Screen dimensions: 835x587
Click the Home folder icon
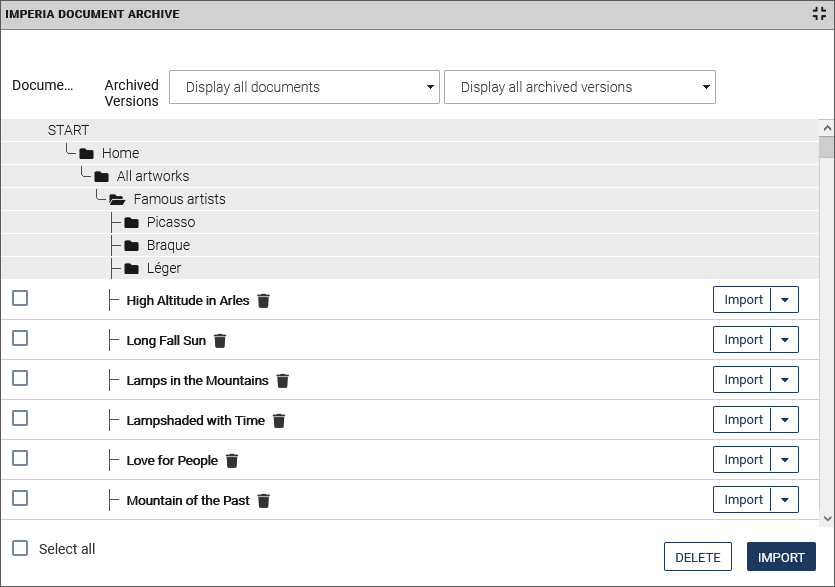(86, 154)
